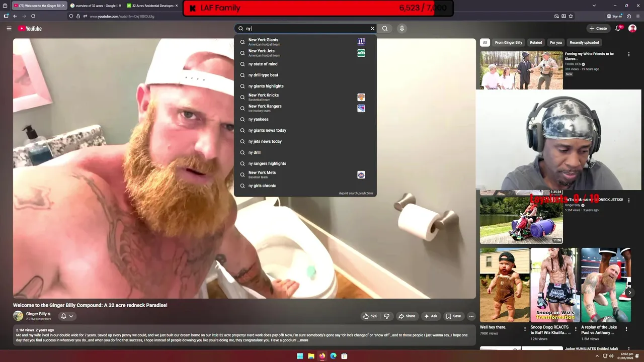Close the 'overview of 32 acres' tab

(120, 6)
